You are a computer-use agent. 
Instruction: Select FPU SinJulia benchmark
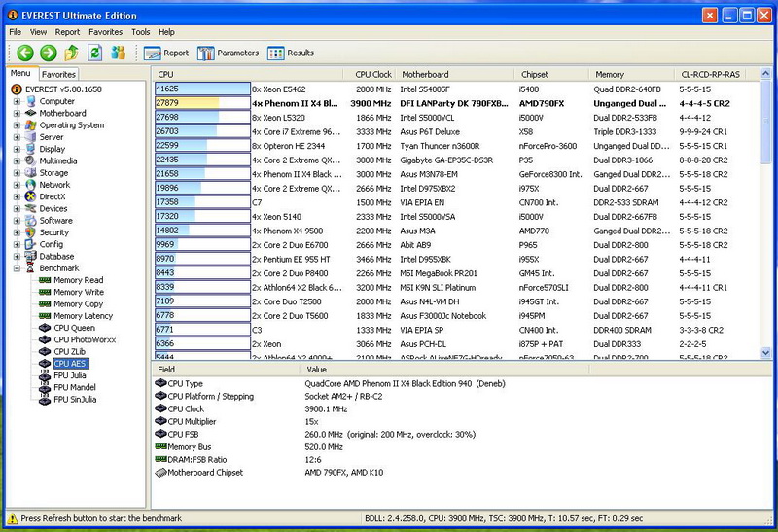(x=75, y=399)
